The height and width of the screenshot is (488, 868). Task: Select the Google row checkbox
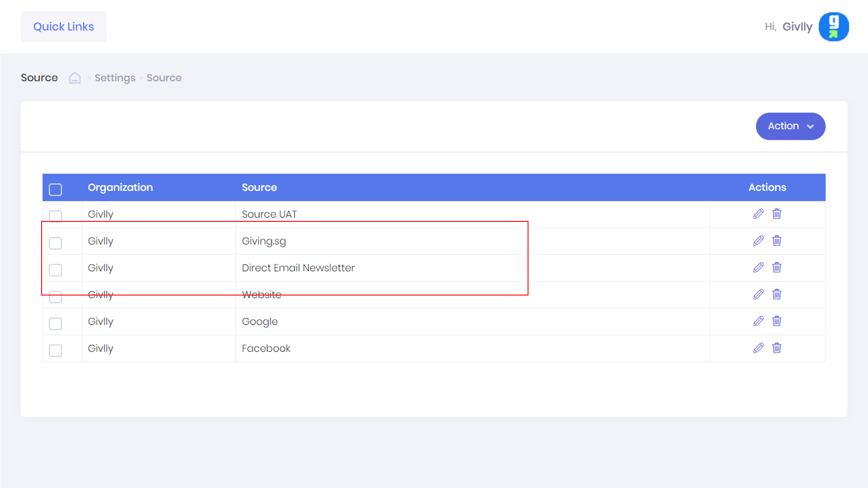click(x=56, y=324)
